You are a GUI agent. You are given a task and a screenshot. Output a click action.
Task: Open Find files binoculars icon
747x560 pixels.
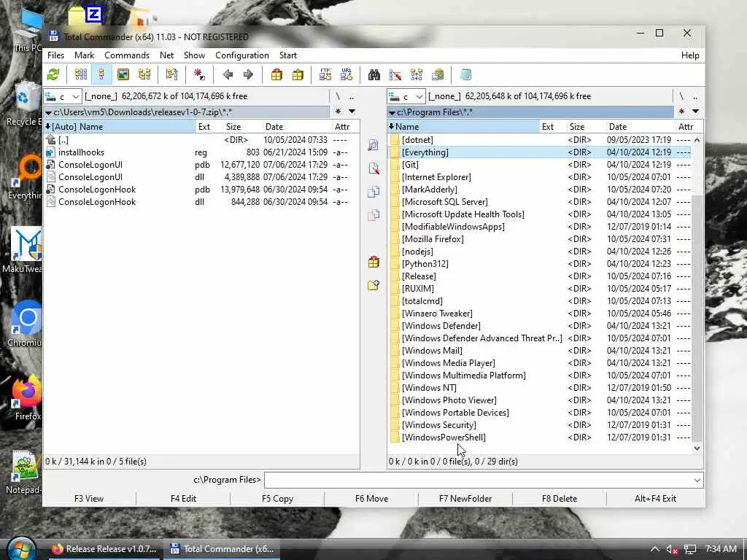pyautogui.click(x=374, y=75)
